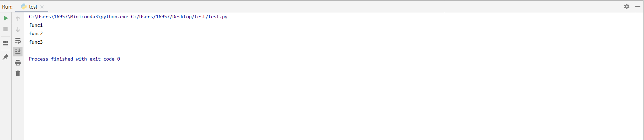Open the test.py file path link
This screenshot has height=140, width=644.
click(179, 17)
